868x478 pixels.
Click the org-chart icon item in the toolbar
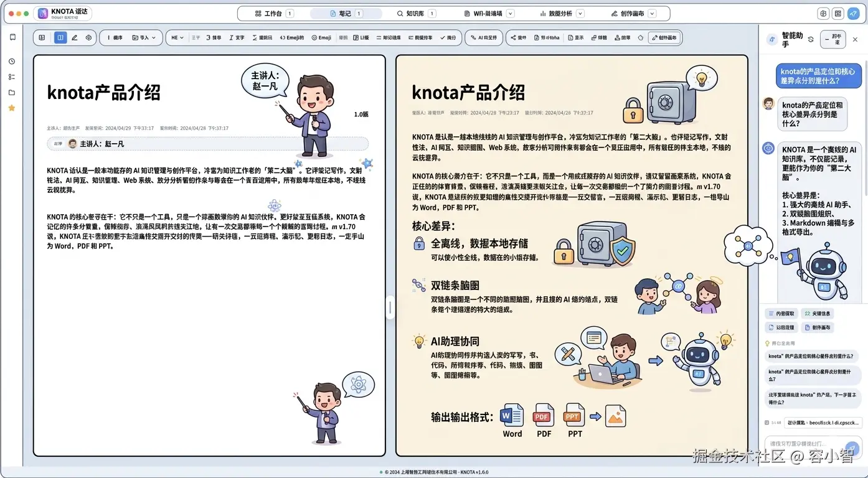(x=621, y=37)
